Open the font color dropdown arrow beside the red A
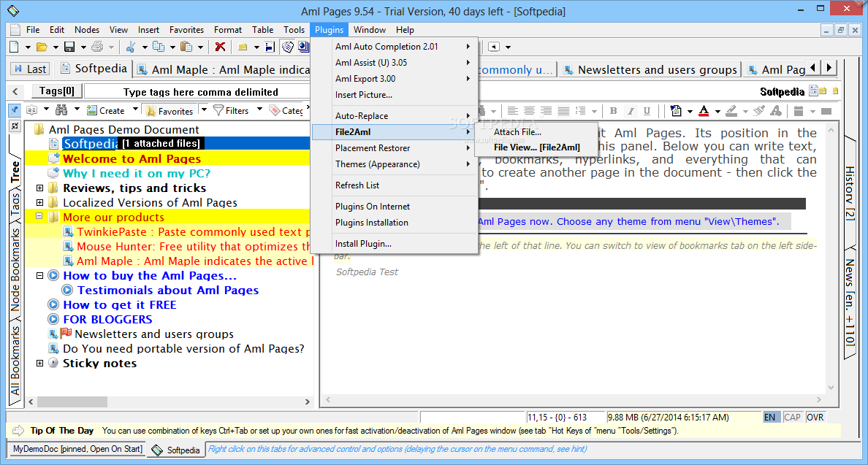Screen dimensions: 868x465 [x=717, y=112]
